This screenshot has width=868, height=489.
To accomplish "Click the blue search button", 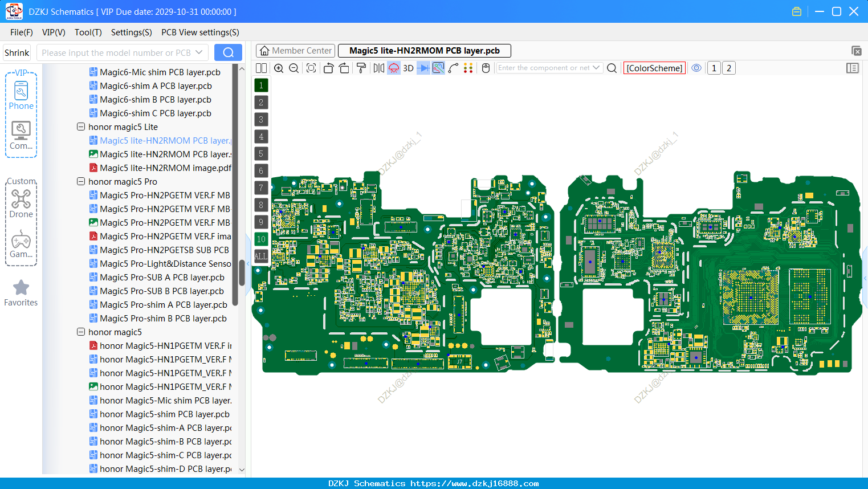I will tap(228, 52).
